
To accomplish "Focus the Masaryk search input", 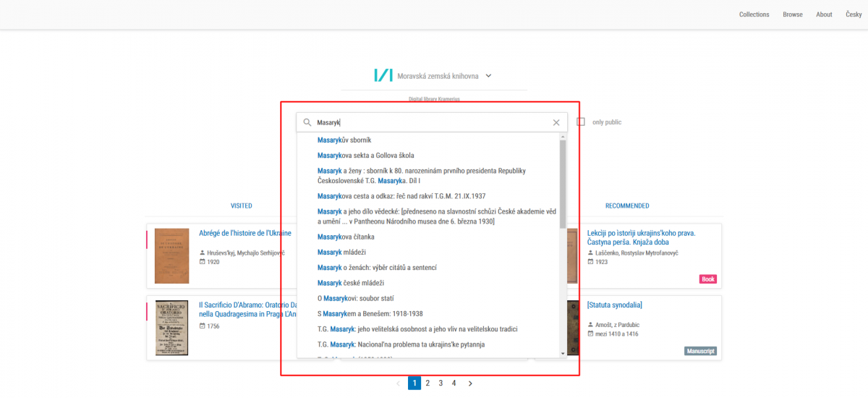I will point(432,122).
